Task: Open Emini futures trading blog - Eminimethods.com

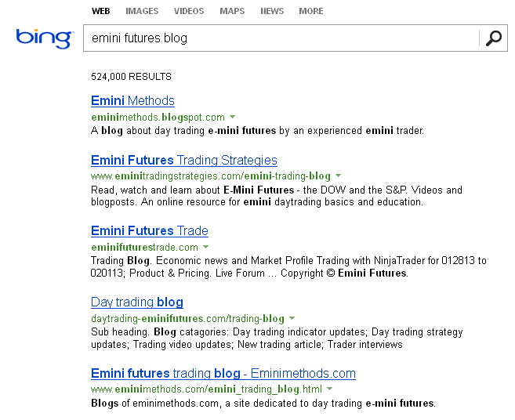Action: click(x=223, y=373)
